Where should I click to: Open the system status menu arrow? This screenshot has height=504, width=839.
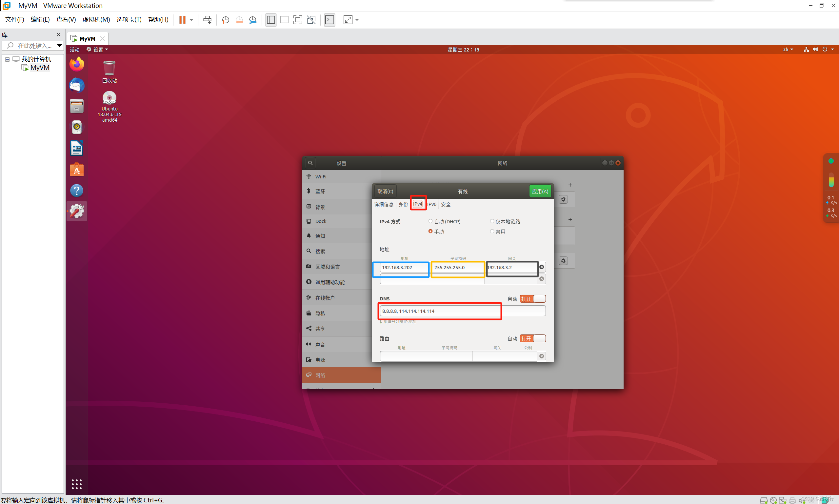pos(832,50)
